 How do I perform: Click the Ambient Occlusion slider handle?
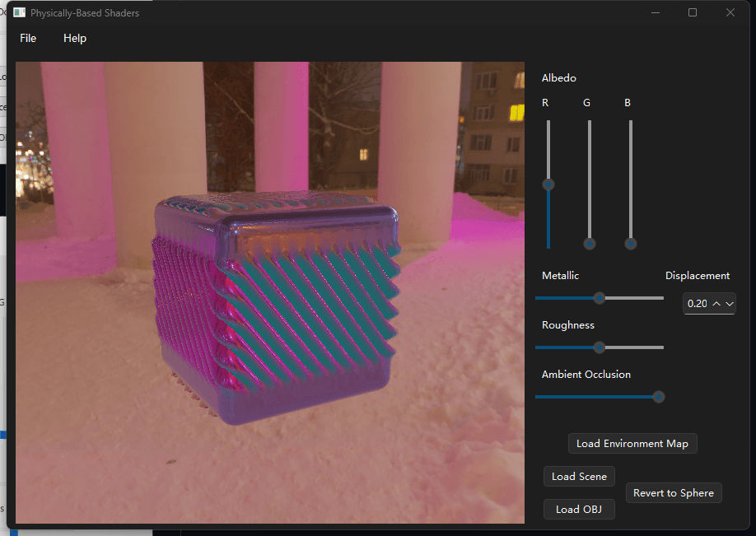tap(658, 397)
